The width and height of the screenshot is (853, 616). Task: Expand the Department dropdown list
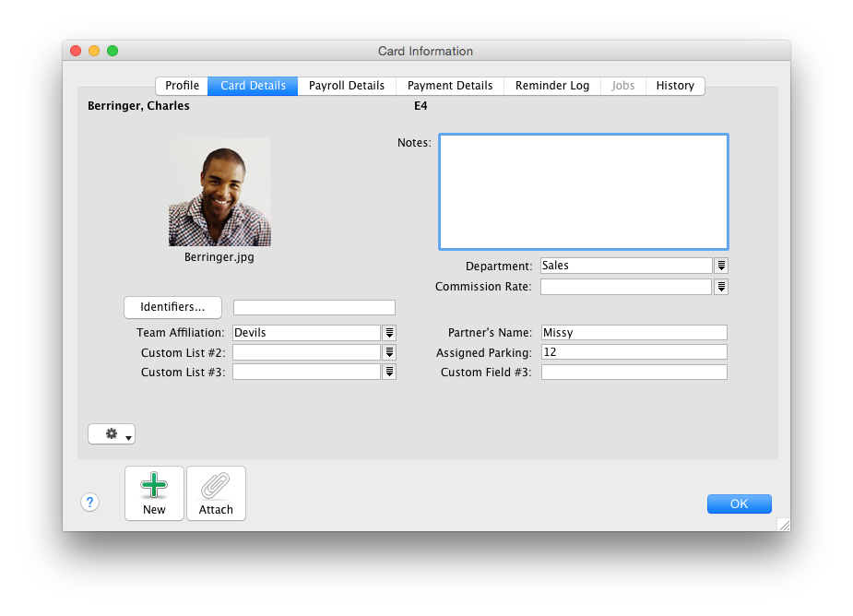[x=721, y=266]
